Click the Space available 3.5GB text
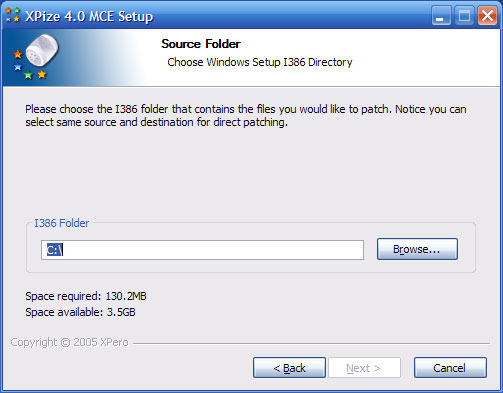503x393 pixels. pos(80,312)
